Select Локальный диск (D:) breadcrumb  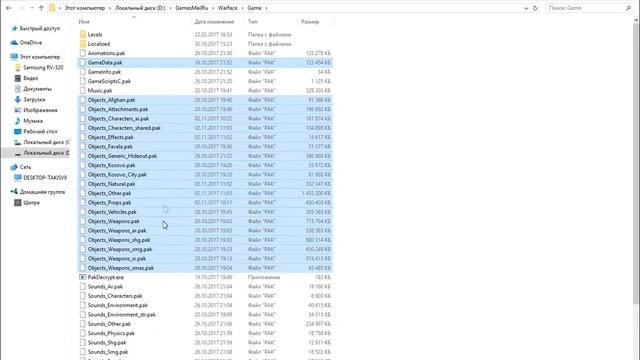(140, 8)
